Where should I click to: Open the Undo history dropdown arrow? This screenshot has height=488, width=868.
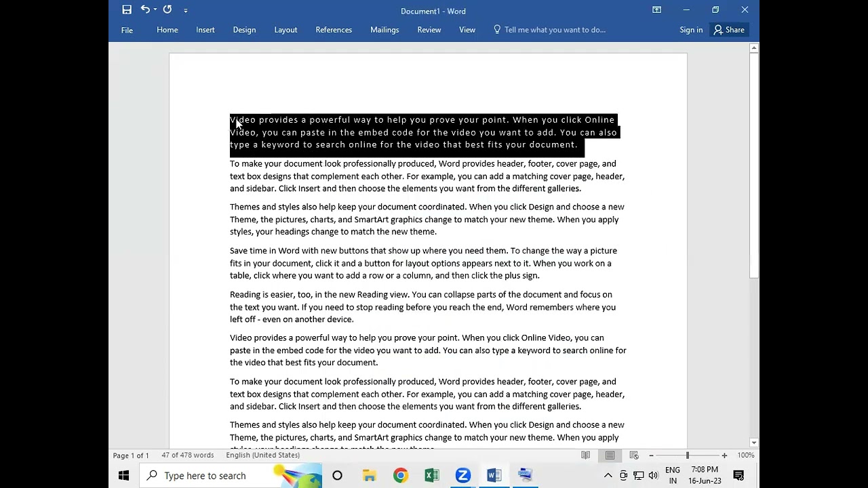155,9
